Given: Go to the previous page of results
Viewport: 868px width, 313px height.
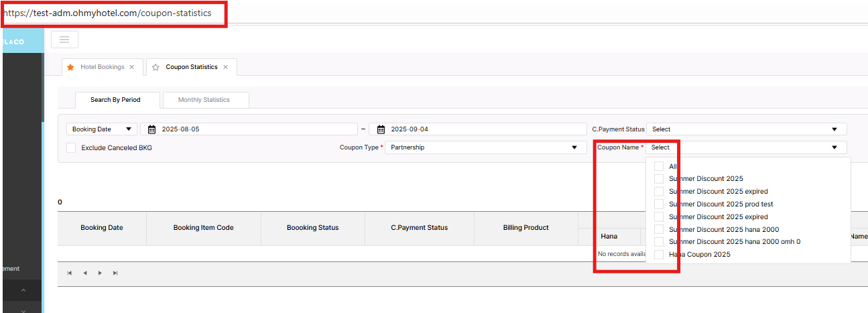Looking at the screenshot, I should [84, 273].
